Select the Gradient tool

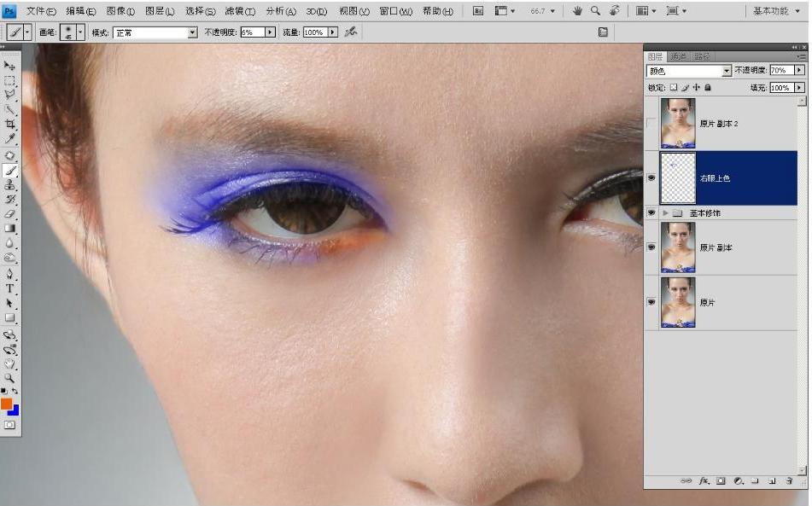coord(9,228)
